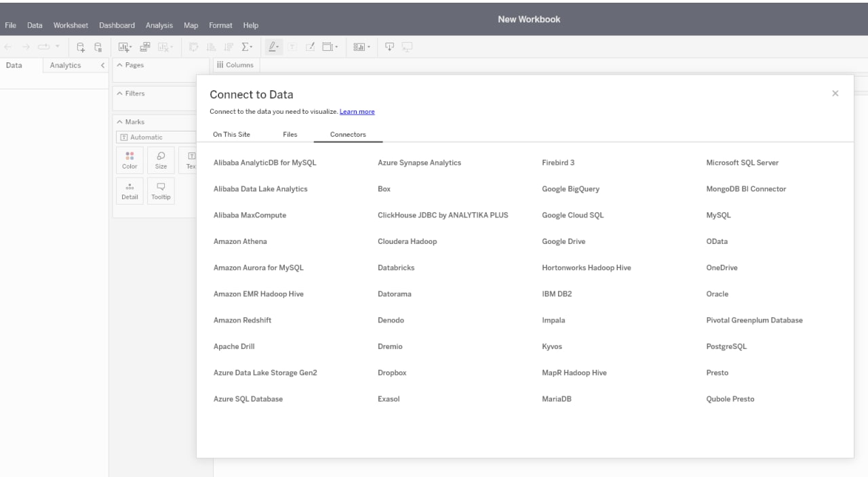The height and width of the screenshot is (477, 868).
Task: Choose the Google BigQuery connector
Action: pos(570,189)
